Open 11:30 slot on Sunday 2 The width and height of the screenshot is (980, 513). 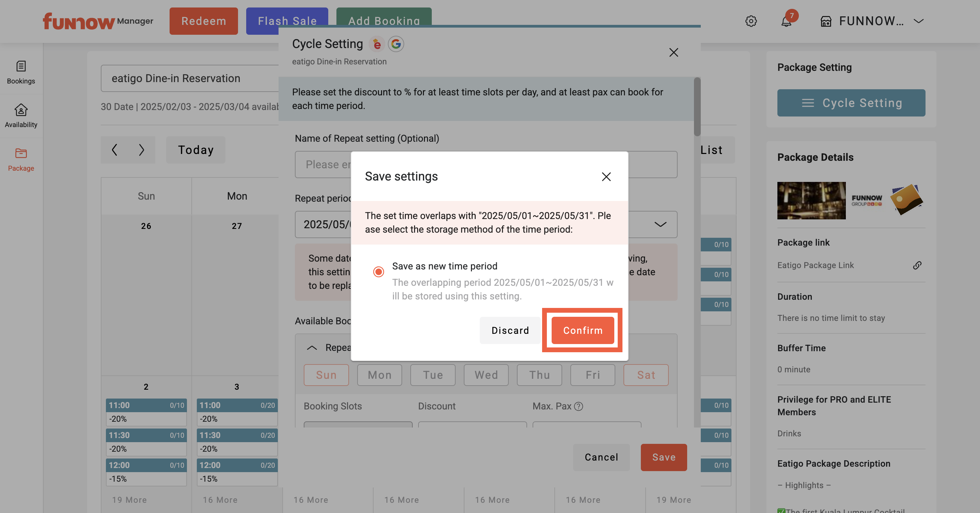(x=146, y=442)
